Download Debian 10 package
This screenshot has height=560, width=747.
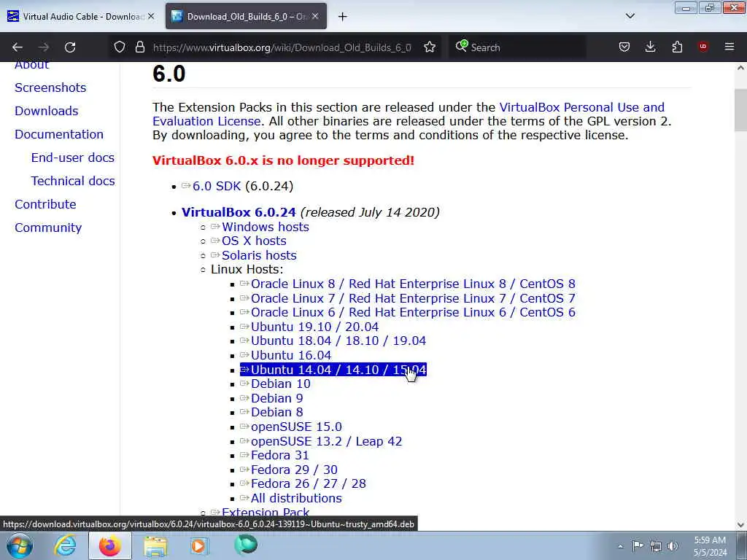tap(281, 384)
